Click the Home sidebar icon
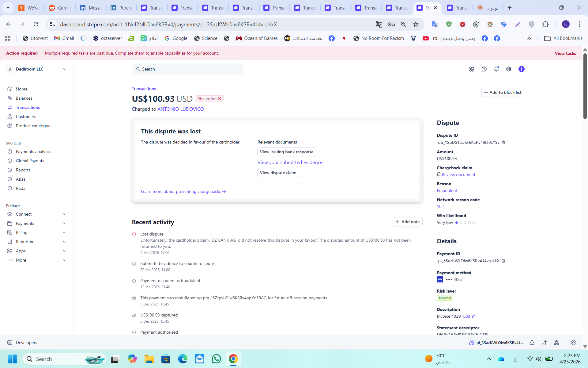The width and height of the screenshot is (588, 368). [10, 89]
